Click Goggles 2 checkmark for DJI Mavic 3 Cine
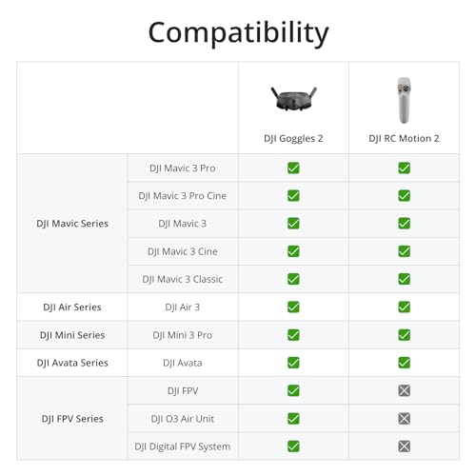 tap(293, 251)
